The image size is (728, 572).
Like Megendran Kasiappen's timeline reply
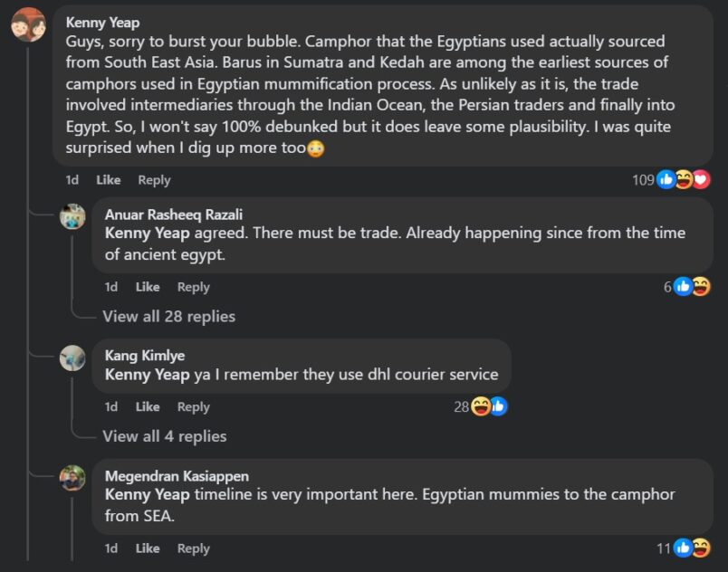click(x=148, y=548)
